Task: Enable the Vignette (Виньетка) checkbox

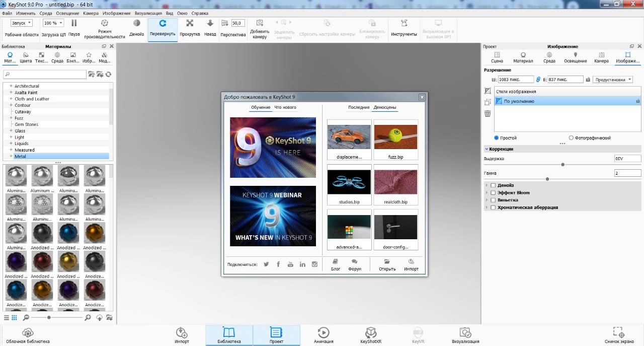Action: tap(493, 200)
